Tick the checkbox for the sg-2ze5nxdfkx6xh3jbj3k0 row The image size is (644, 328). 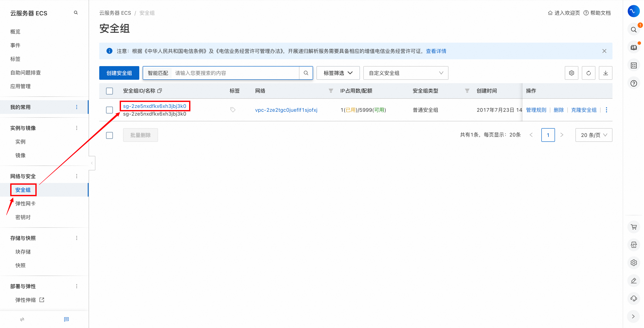click(109, 110)
